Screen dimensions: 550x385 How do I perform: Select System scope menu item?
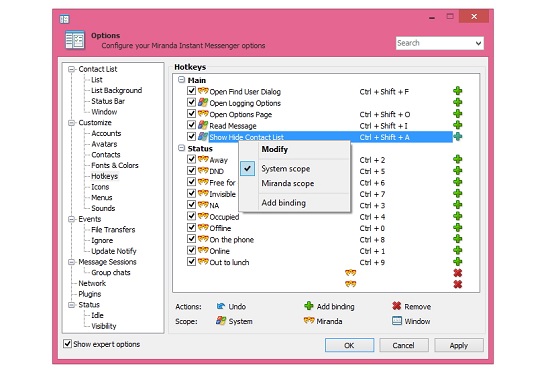(295, 169)
